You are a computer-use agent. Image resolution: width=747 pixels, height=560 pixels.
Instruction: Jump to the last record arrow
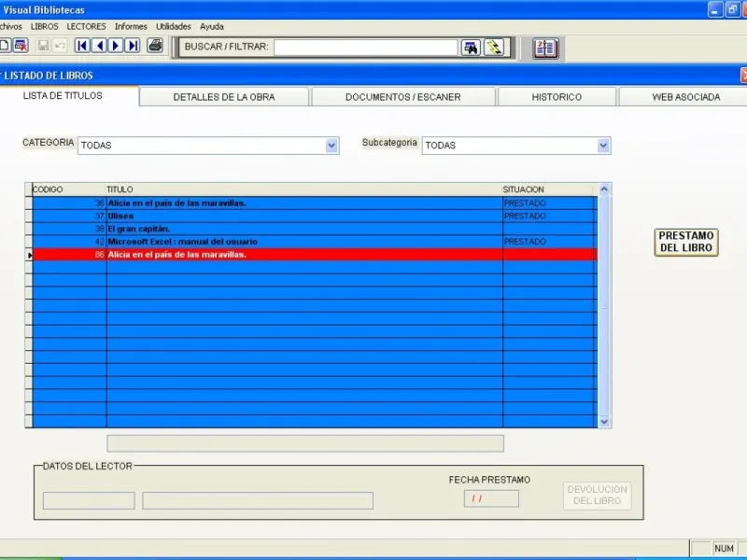click(133, 46)
